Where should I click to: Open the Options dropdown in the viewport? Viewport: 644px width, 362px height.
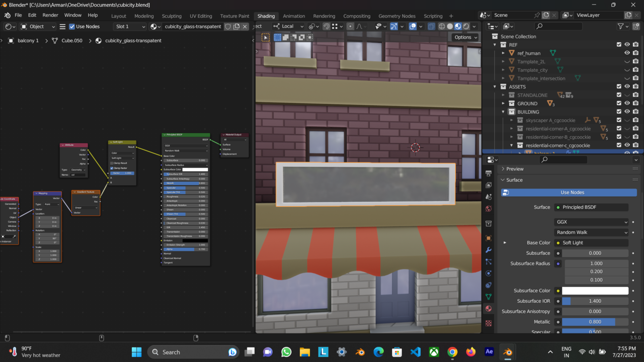(464, 37)
